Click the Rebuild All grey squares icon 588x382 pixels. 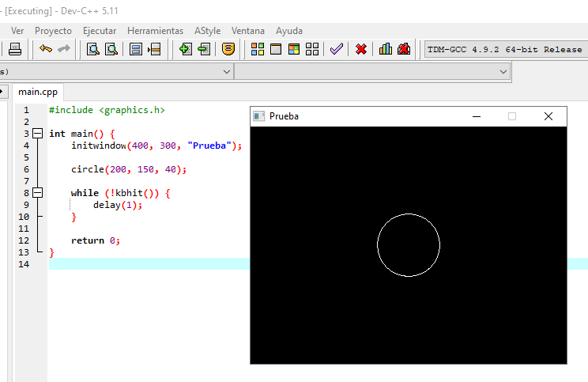pyautogui.click(x=312, y=49)
